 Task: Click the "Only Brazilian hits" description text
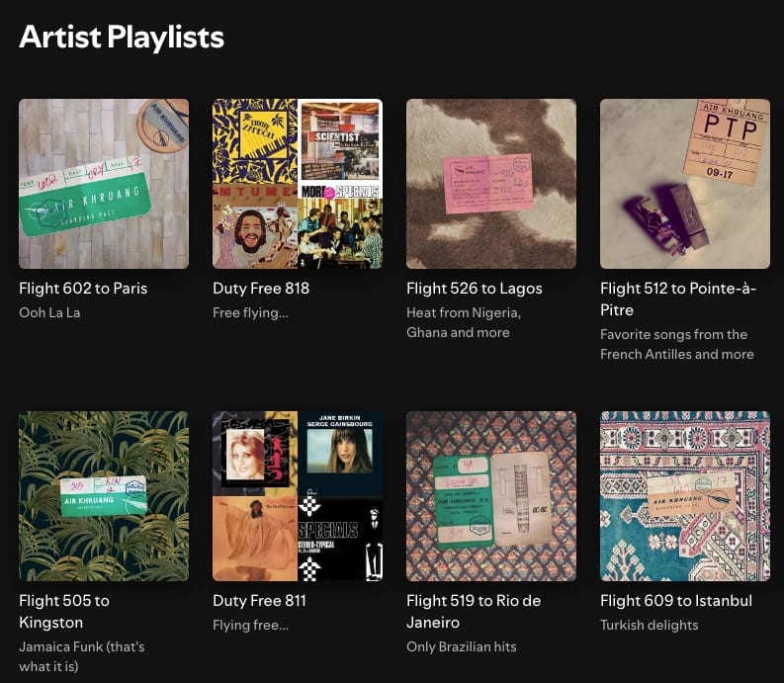pos(462,646)
